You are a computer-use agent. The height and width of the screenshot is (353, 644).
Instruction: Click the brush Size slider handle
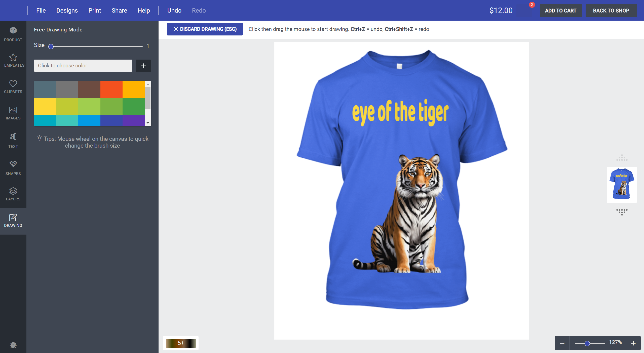point(51,47)
